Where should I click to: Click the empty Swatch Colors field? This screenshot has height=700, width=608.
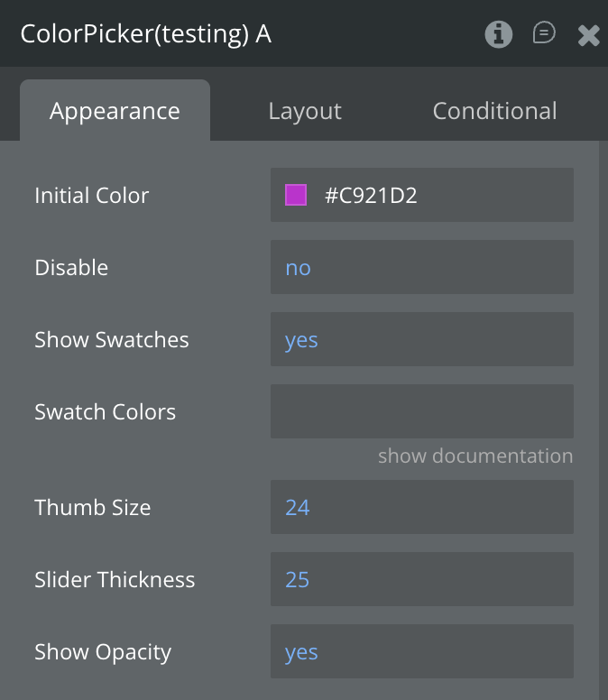[421, 411]
